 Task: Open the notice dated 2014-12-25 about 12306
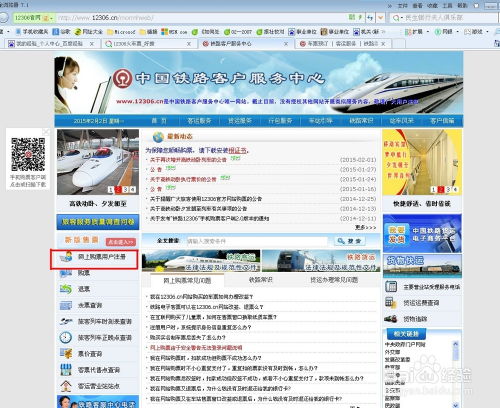(x=206, y=199)
